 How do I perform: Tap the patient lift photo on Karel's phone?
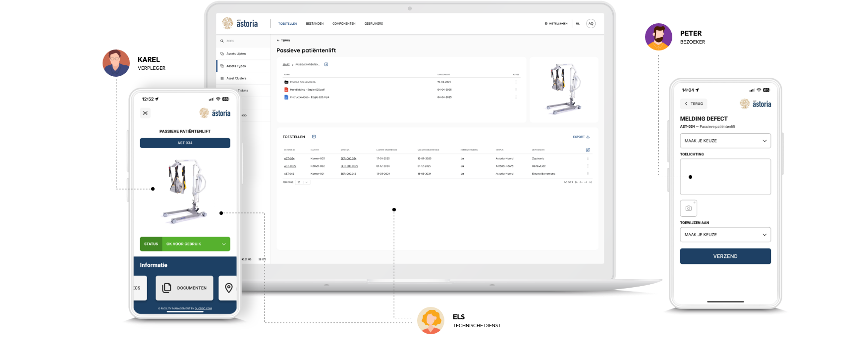(185, 191)
